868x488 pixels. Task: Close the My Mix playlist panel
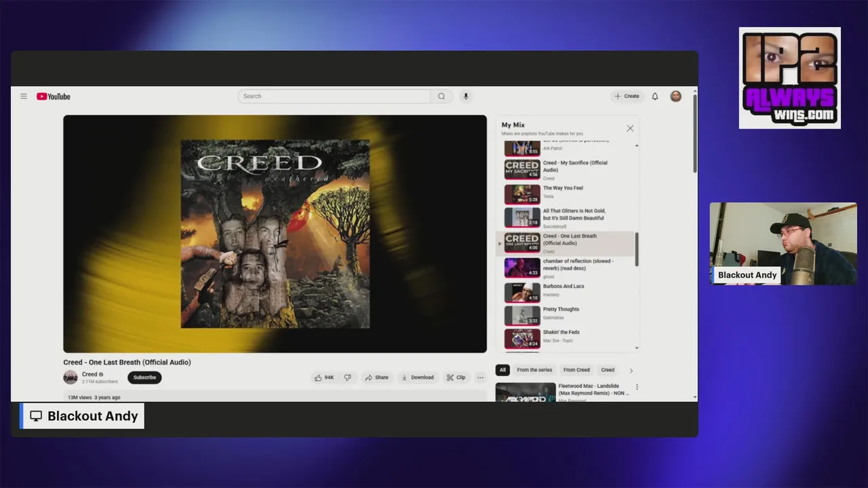click(x=630, y=128)
